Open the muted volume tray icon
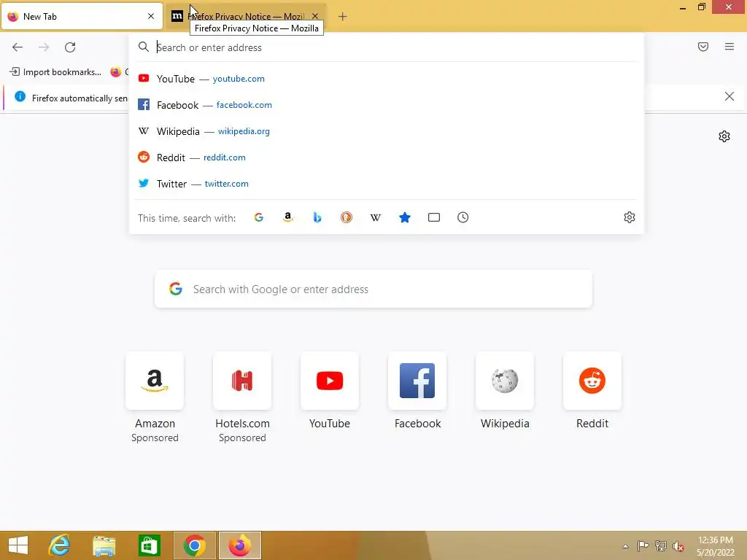This screenshot has height=560, width=747. click(x=678, y=546)
